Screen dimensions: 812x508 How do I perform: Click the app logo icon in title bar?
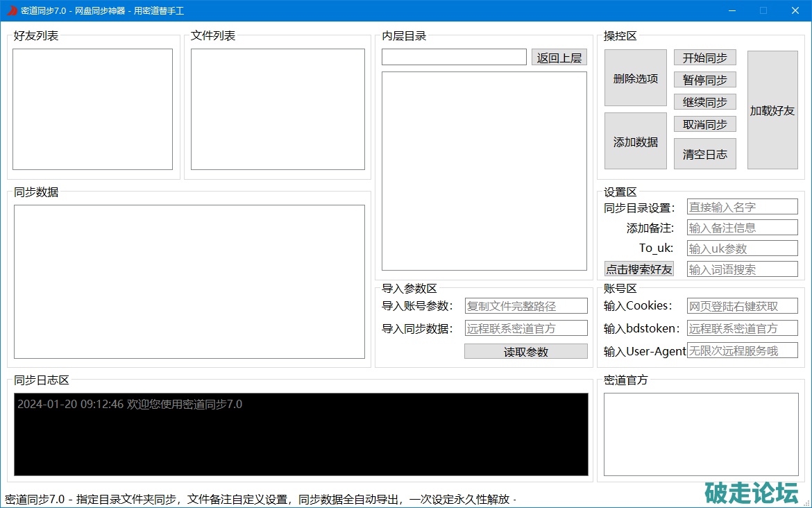(x=11, y=10)
